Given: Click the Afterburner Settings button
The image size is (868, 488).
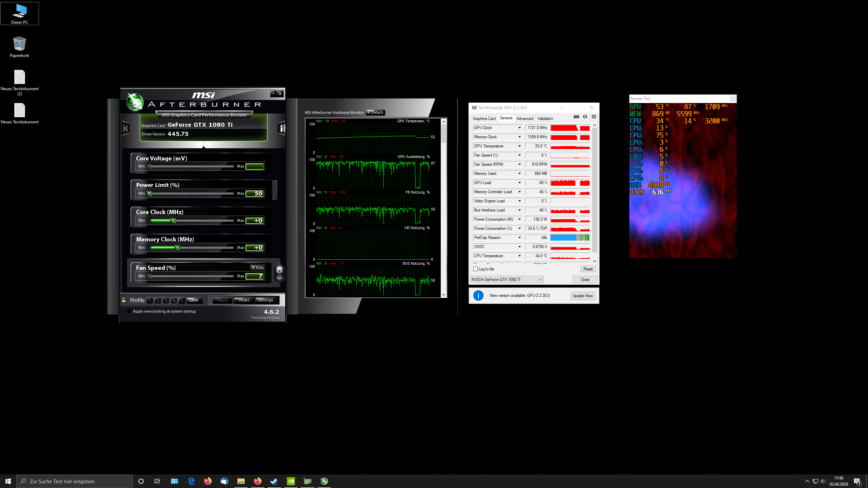Looking at the screenshot, I should [265, 300].
